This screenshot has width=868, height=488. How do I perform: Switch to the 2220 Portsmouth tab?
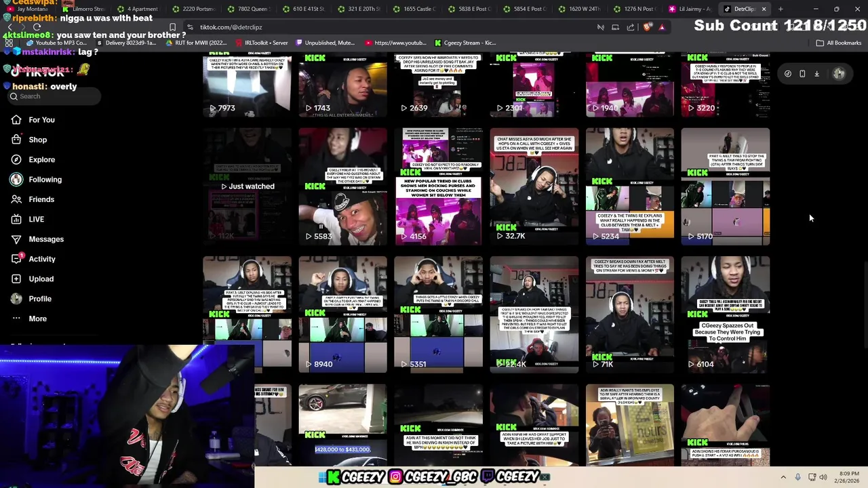(193, 9)
